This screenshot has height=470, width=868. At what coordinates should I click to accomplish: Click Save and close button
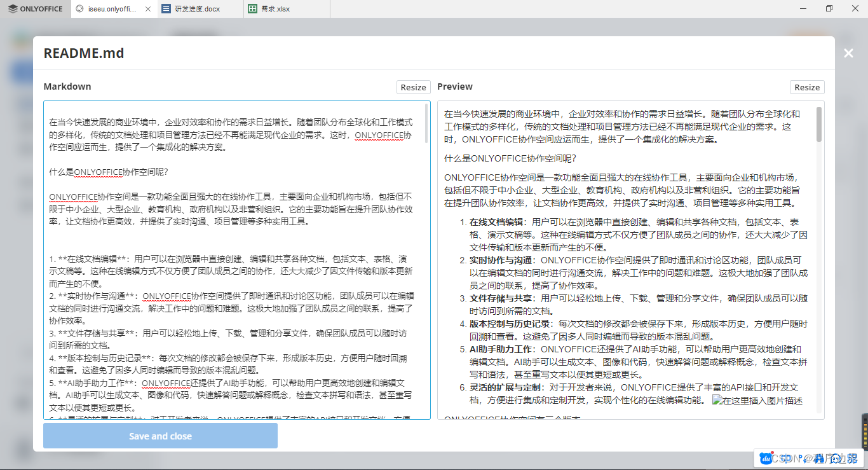click(x=160, y=436)
